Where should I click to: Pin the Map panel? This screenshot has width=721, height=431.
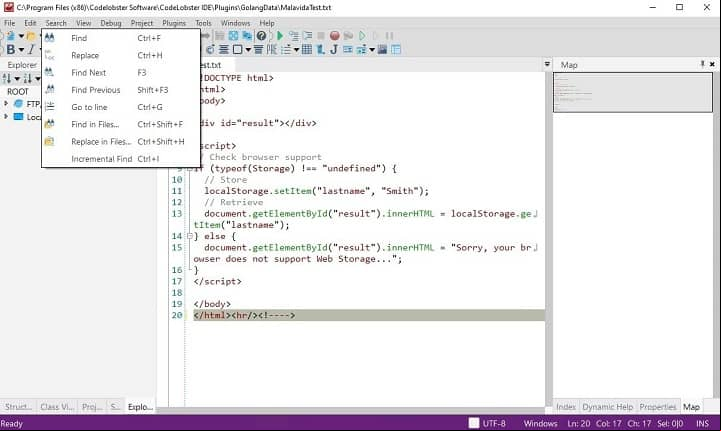702,64
